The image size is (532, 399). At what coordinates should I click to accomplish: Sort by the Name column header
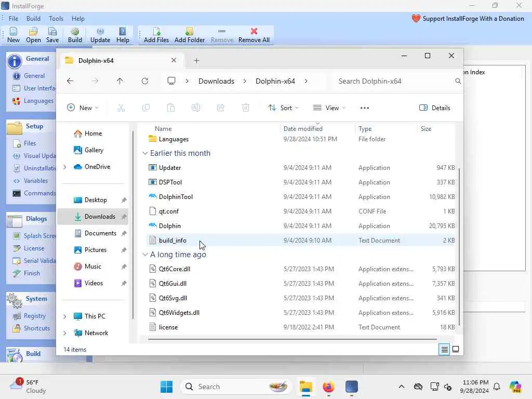pos(163,129)
